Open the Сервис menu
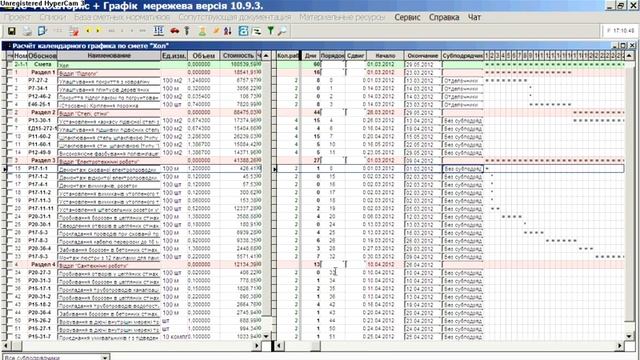 407,17
